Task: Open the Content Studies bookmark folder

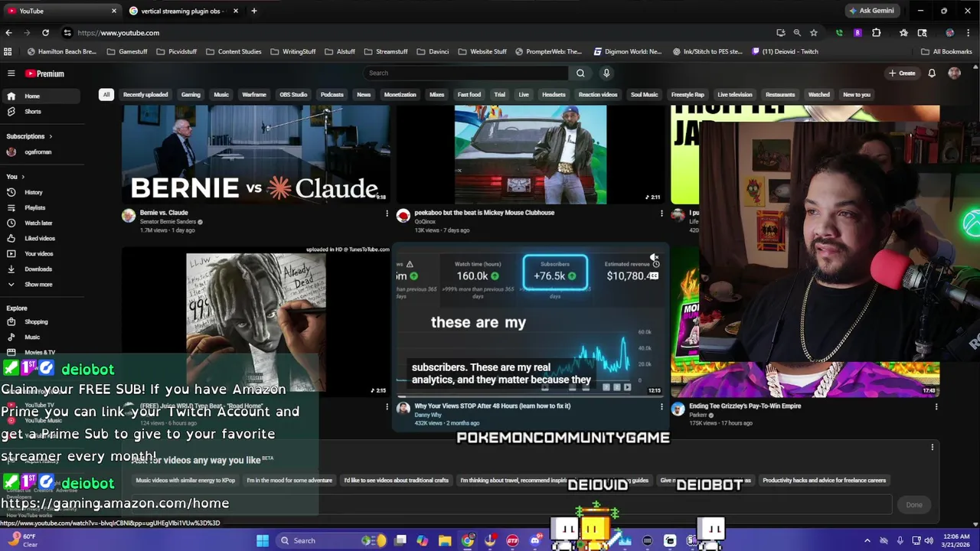Action: 234,52
